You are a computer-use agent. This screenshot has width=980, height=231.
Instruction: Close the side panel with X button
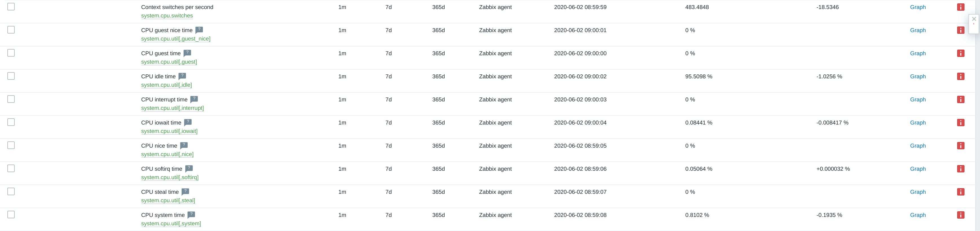(x=974, y=19)
